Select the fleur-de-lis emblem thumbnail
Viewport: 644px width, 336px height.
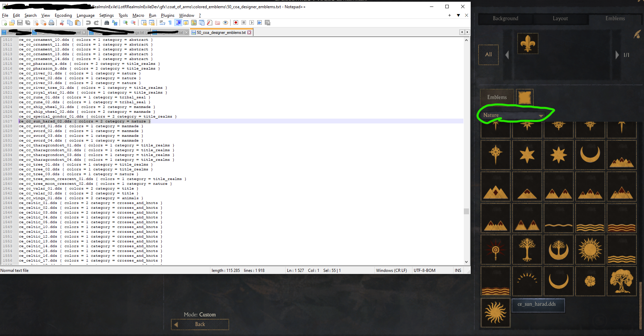click(x=528, y=44)
